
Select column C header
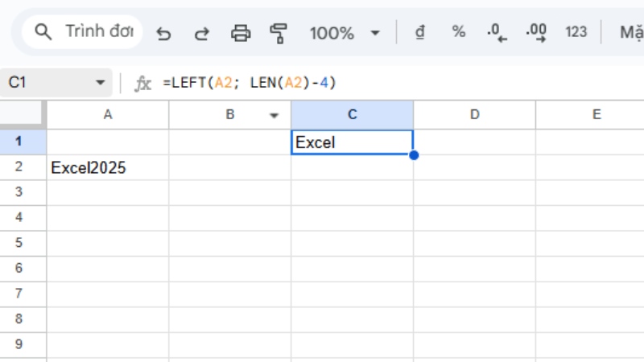coord(353,114)
